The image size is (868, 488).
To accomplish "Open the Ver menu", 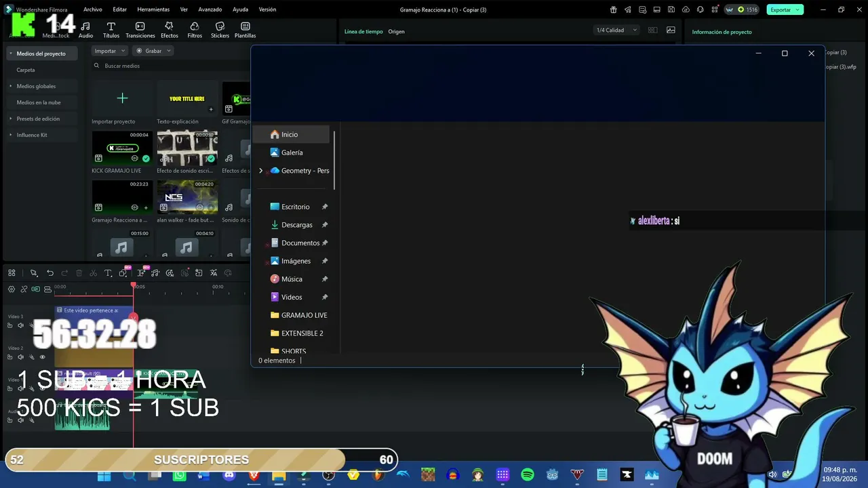I will [184, 9].
